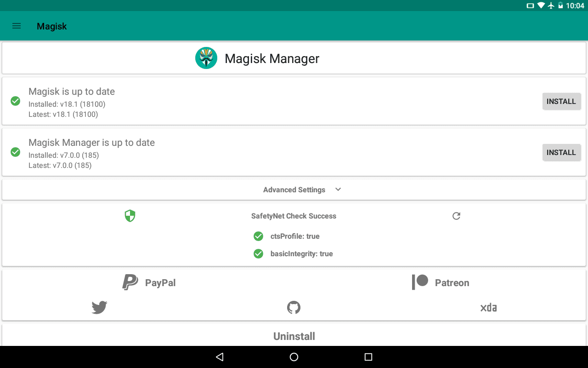Click the Magisk title in the app bar
Image resolution: width=588 pixels, height=368 pixels.
(52, 26)
